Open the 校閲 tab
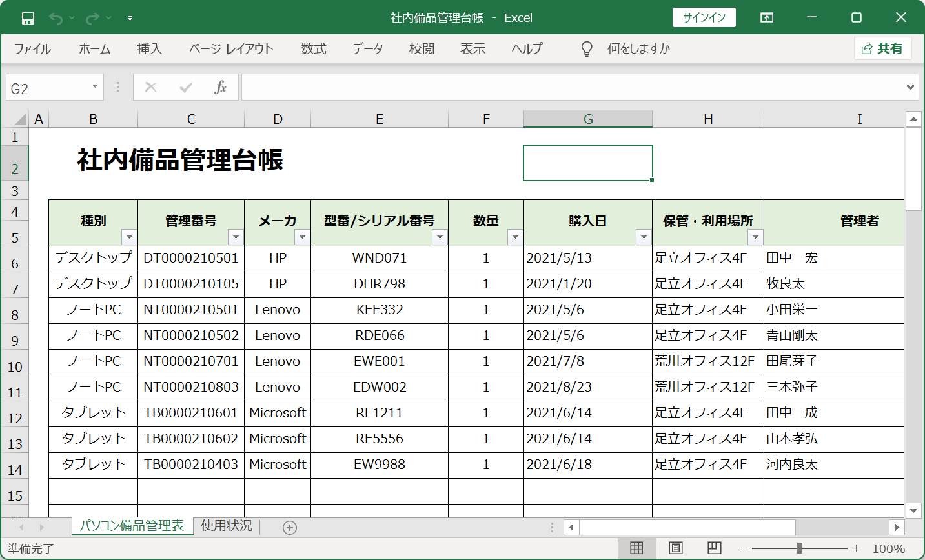 422,49
